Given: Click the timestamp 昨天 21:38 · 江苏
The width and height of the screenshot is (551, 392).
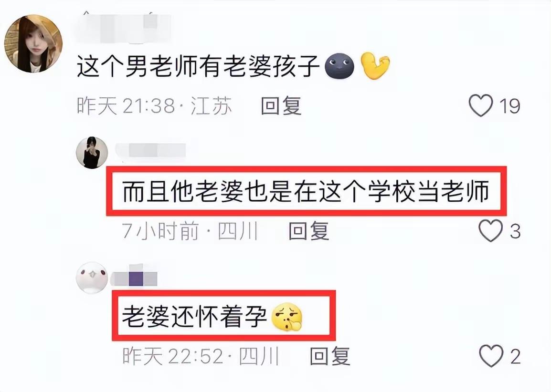Looking at the screenshot, I should tap(155, 106).
